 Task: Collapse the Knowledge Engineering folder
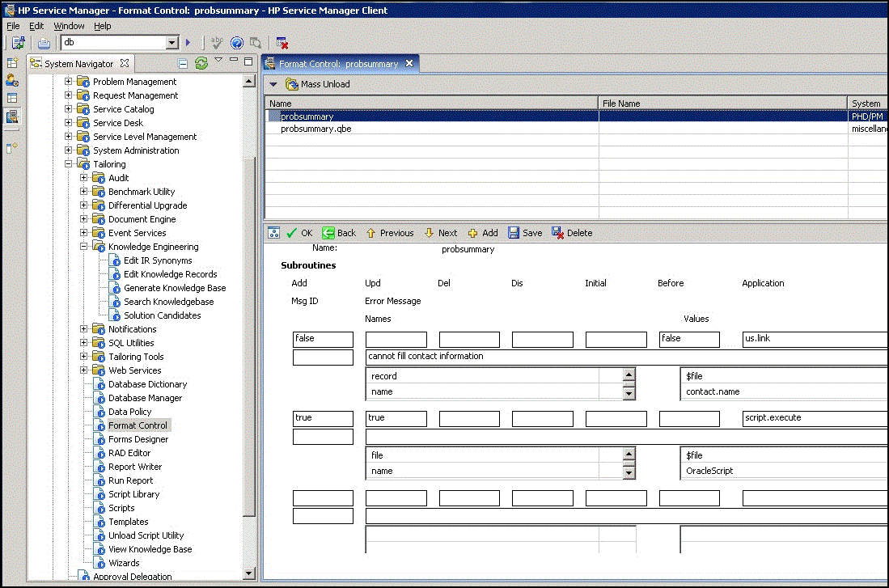[84, 247]
